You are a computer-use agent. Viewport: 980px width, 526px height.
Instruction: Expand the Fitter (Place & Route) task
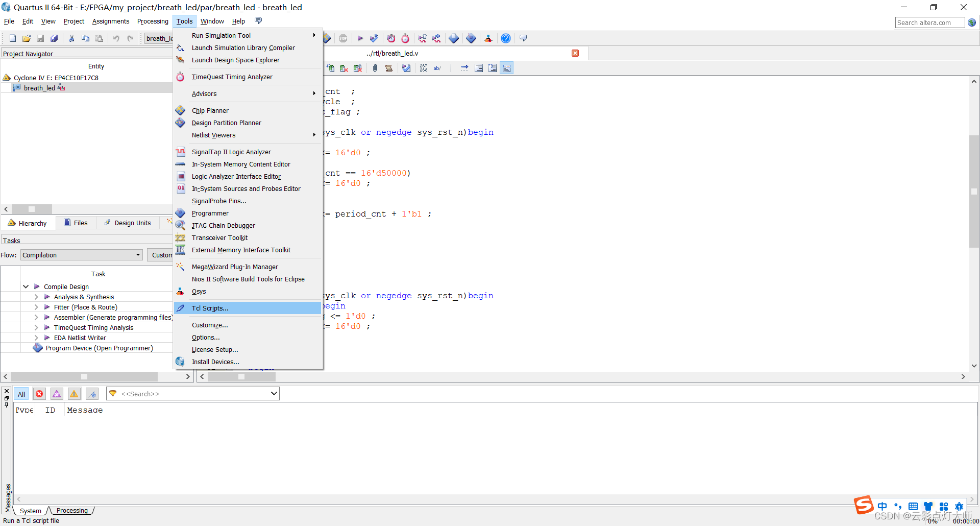pyautogui.click(x=36, y=307)
